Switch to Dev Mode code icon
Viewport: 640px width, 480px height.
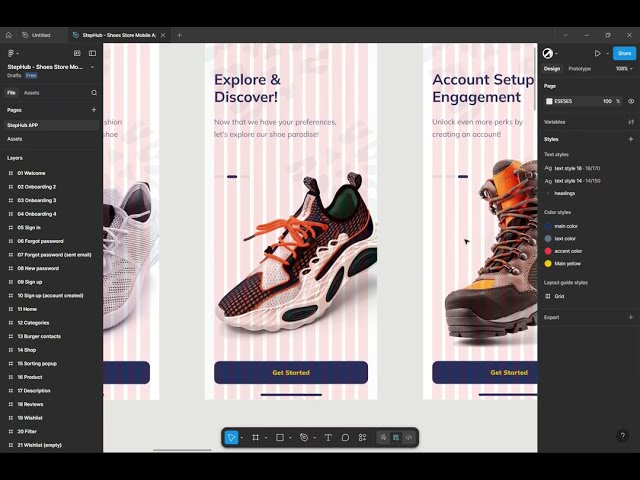pyautogui.click(x=409, y=438)
